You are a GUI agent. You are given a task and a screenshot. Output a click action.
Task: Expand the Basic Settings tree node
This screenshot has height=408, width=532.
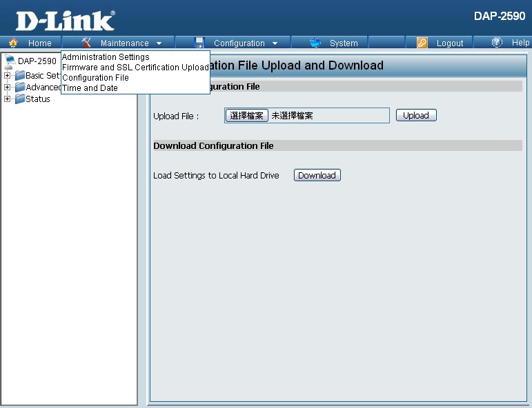click(x=7, y=75)
